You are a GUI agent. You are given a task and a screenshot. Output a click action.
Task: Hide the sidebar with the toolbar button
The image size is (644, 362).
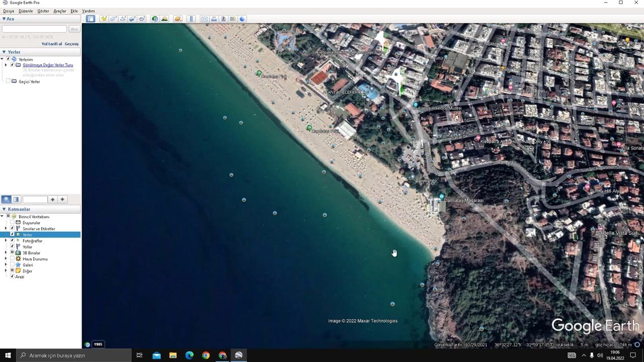tap(90, 19)
